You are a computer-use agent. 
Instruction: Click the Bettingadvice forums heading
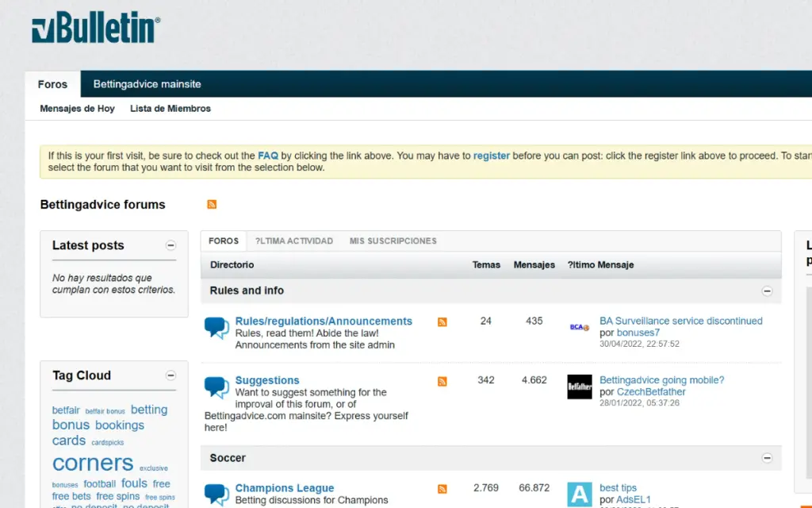coord(102,205)
